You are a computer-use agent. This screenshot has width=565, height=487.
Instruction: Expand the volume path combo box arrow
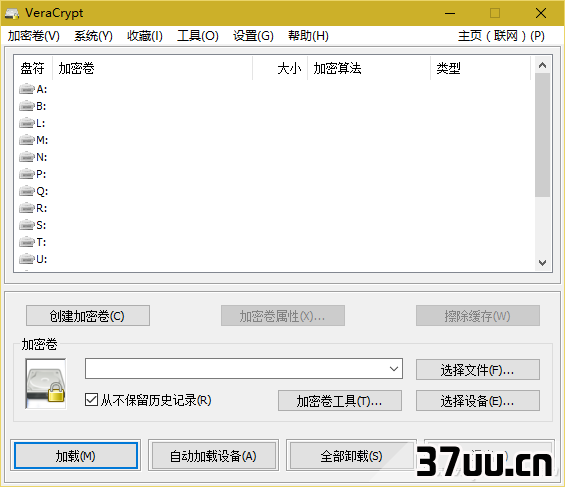click(394, 368)
